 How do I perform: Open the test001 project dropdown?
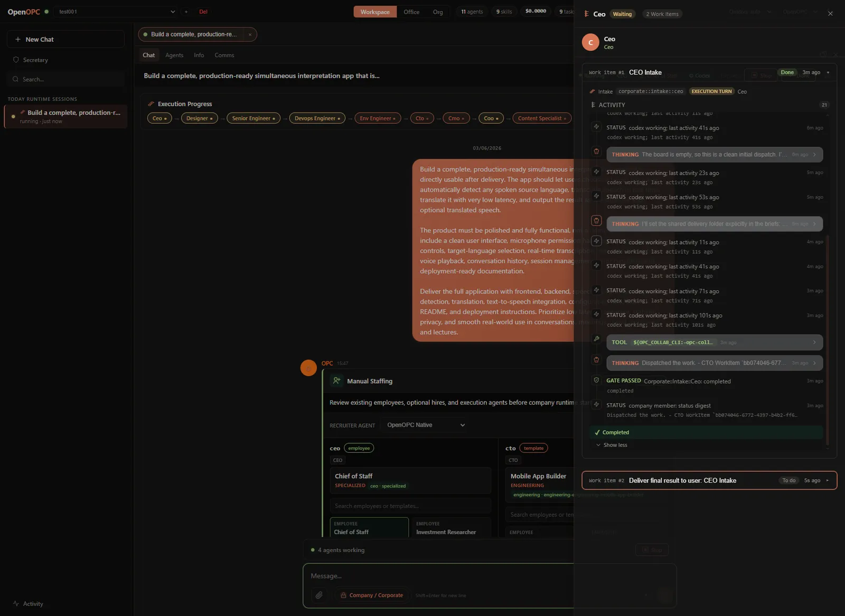(x=116, y=12)
